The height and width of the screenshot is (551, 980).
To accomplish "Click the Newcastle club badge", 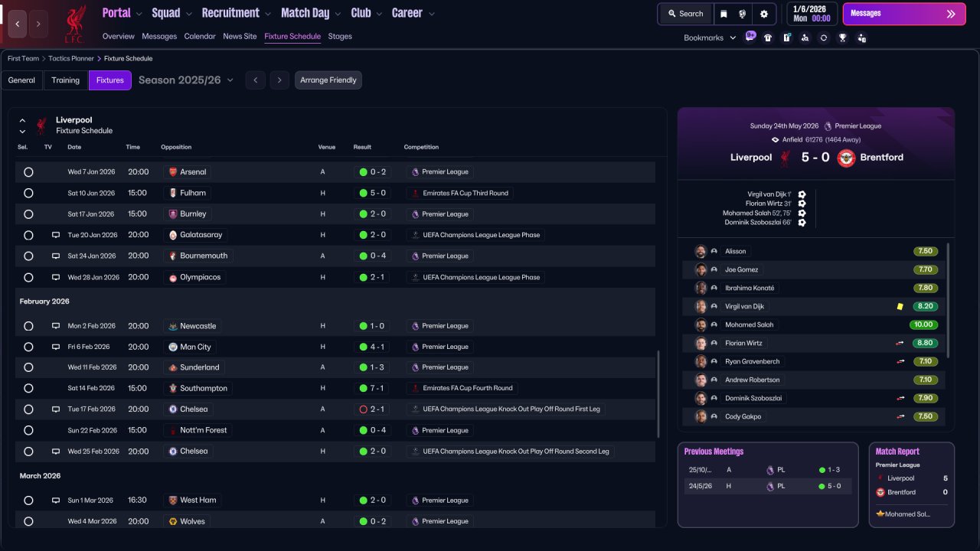I will 173,326.
